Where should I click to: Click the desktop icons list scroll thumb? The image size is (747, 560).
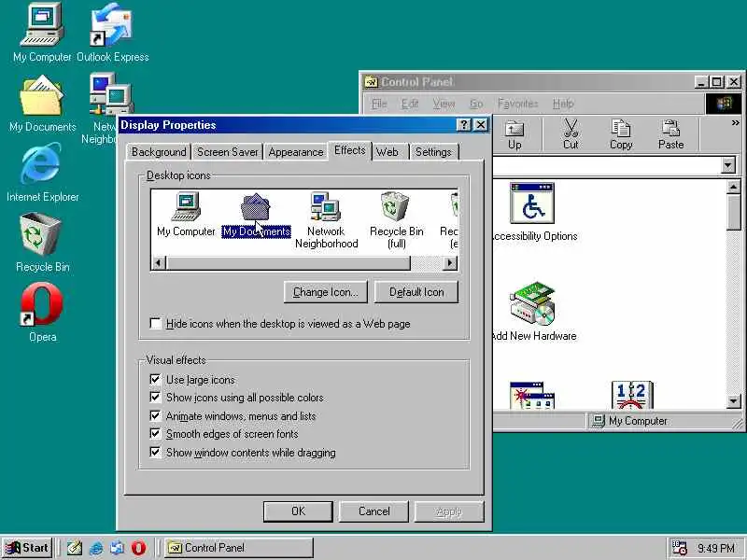point(289,263)
